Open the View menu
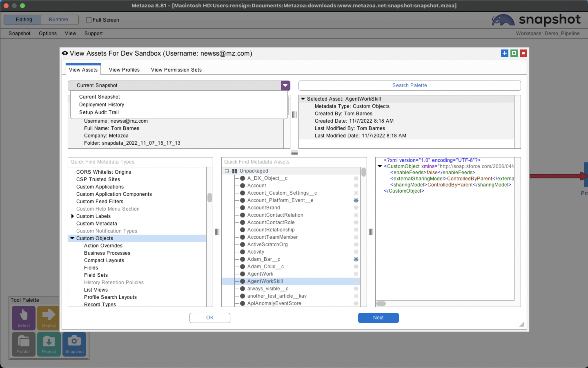Image resolution: width=588 pixels, height=368 pixels. click(x=70, y=33)
